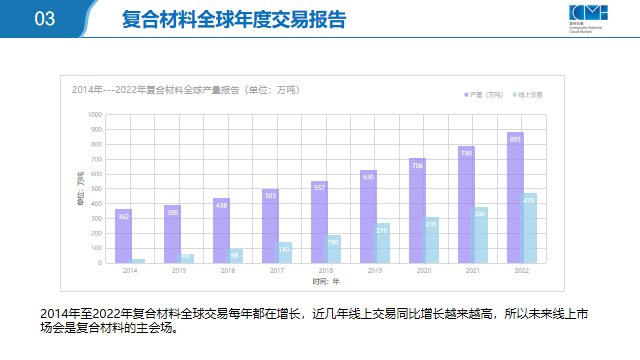
Task: Click the 2017 x-axis label
Action: (277, 271)
